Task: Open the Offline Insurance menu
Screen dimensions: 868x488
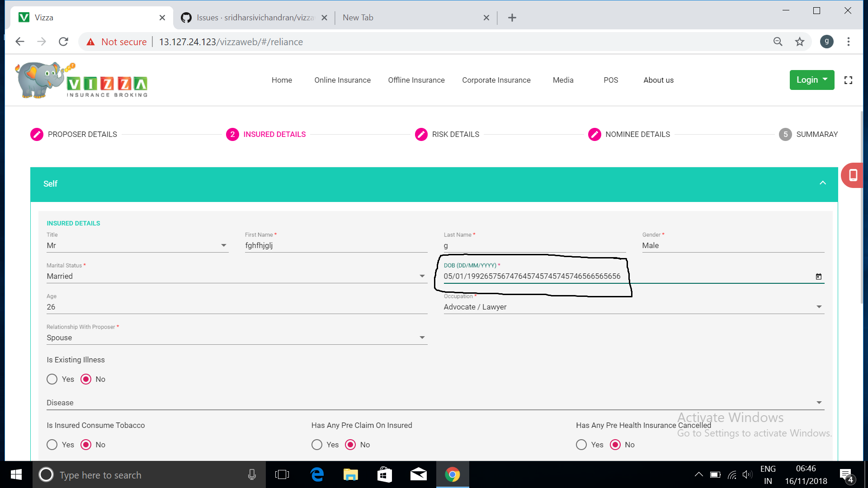Action: point(416,80)
